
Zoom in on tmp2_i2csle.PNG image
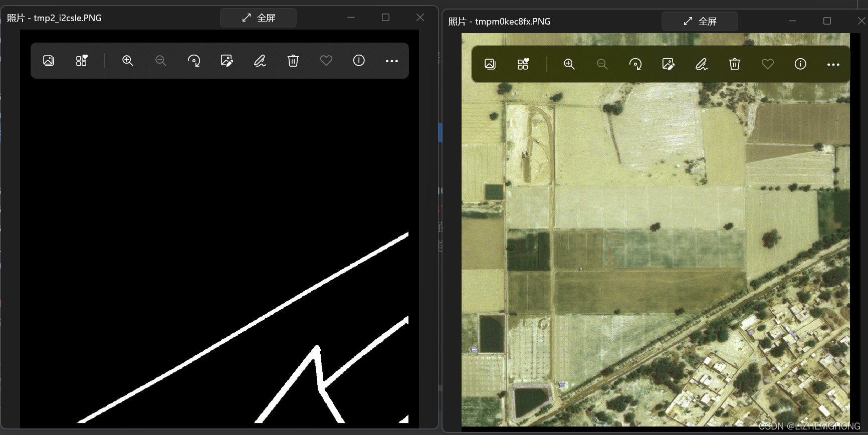(128, 61)
